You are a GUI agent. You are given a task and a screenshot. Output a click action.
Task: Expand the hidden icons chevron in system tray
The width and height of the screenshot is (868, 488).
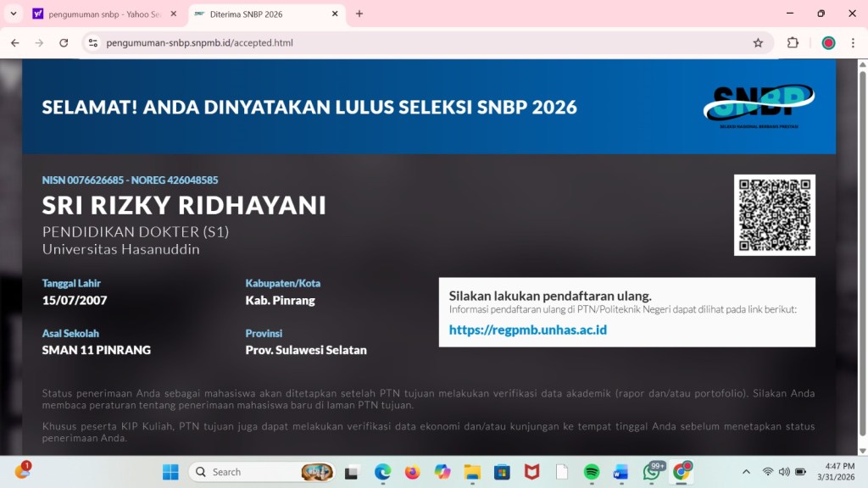click(x=746, y=472)
